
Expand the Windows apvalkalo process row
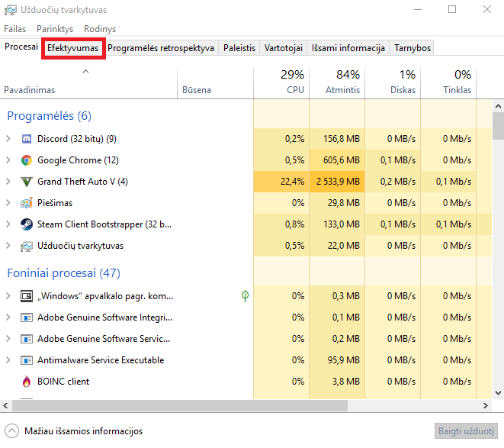[x=8, y=296]
